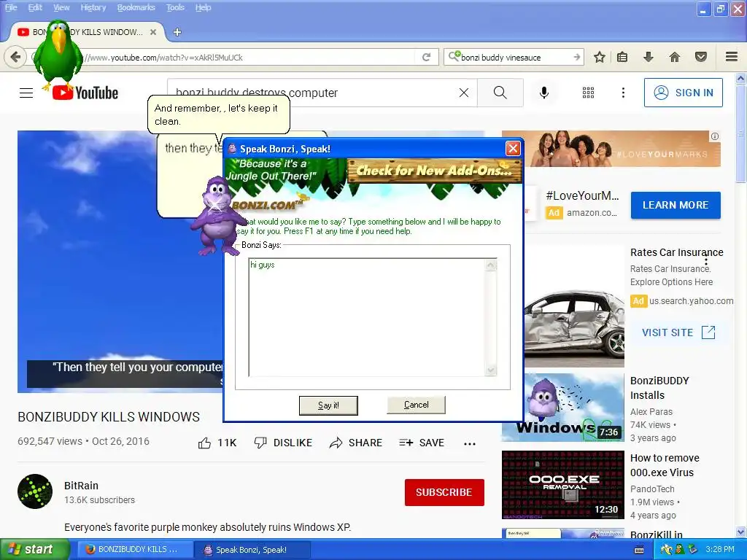The height and width of the screenshot is (560, 747).
Task: Click the Bonzi Says scrollbar down arrow
Action: click(491, 370)
